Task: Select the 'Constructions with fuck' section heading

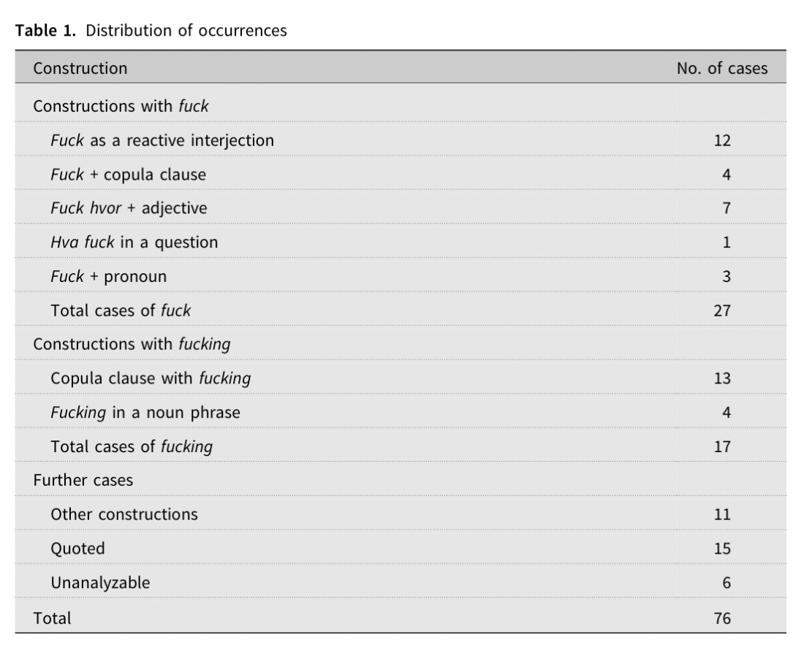Action: [121, 106]
